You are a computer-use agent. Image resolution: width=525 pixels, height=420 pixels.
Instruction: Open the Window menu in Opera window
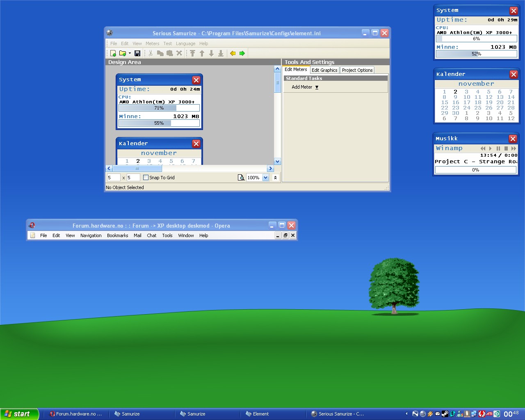coord(186,235)
